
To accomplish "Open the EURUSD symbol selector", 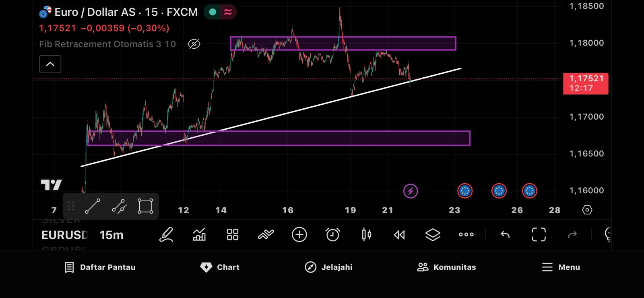I will tap(64, 235).
